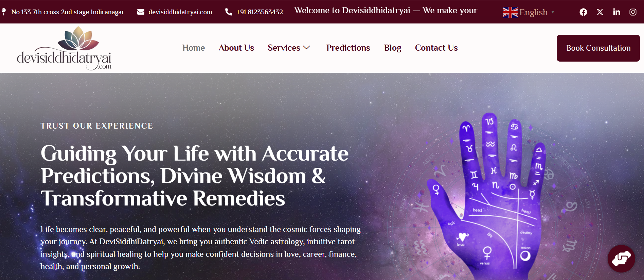Call the +91 8123563432 phone link
This screenshot has width=644, height=280.
pyautogui.click(x=260, y=12)
